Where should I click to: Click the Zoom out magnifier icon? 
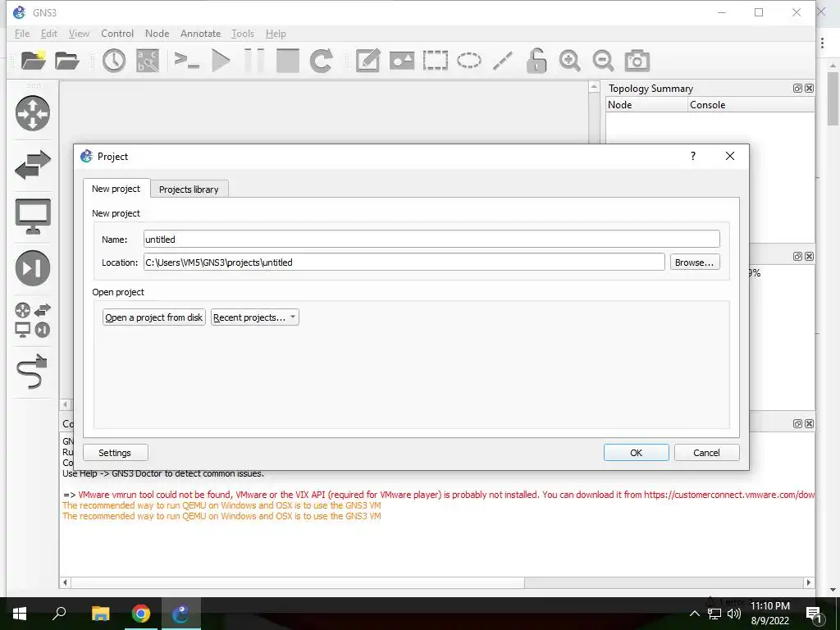603,61
